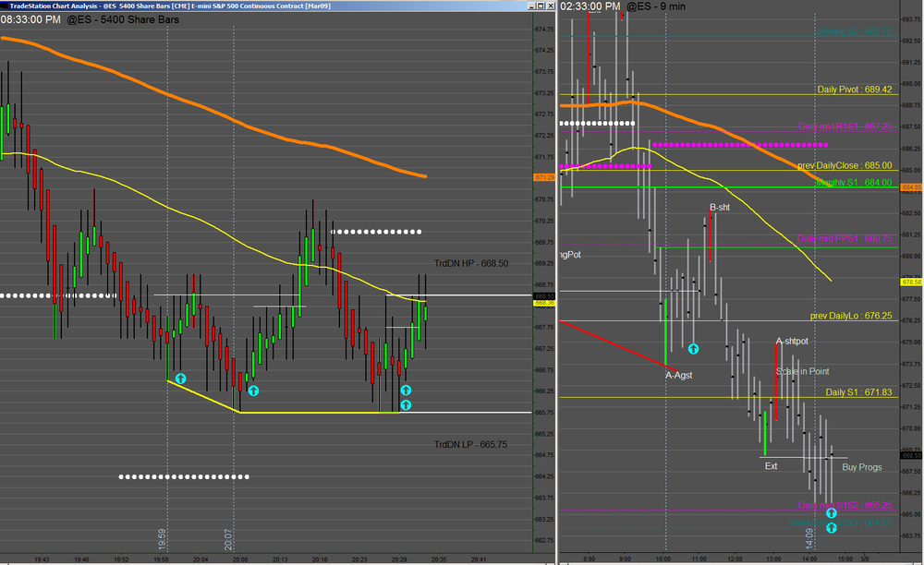
Task: Select the yellow 678.58 marker on 9 min axis
Action: pos(912,282)
